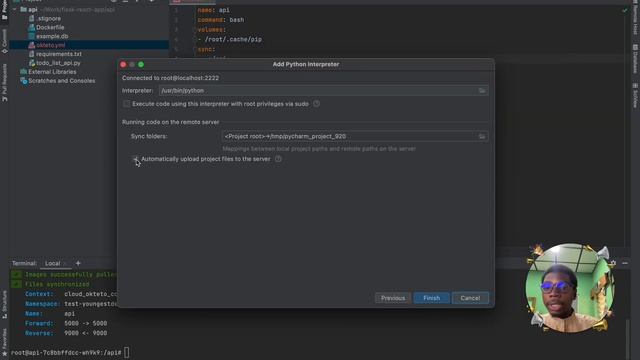
Task: Minimize the Terminal panel
Action: (x=625, y=263)
